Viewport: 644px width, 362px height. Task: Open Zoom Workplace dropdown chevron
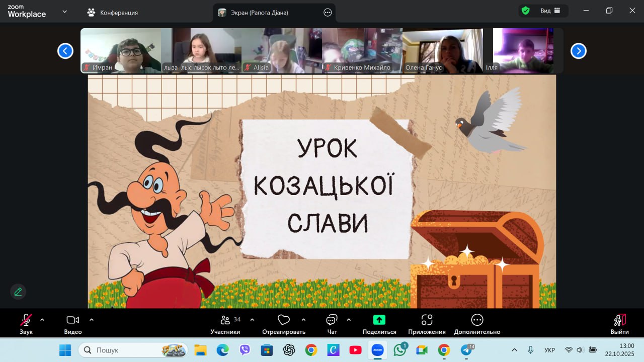pos(64,12)
